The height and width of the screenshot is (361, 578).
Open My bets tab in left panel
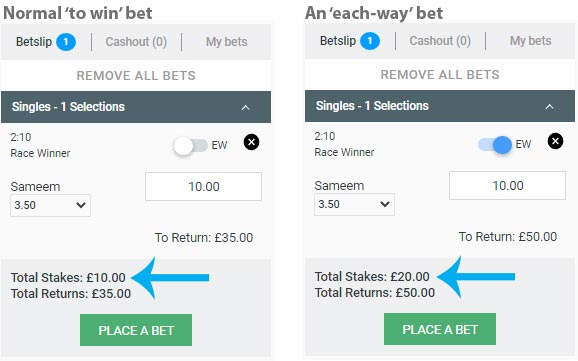coord(226,42)
